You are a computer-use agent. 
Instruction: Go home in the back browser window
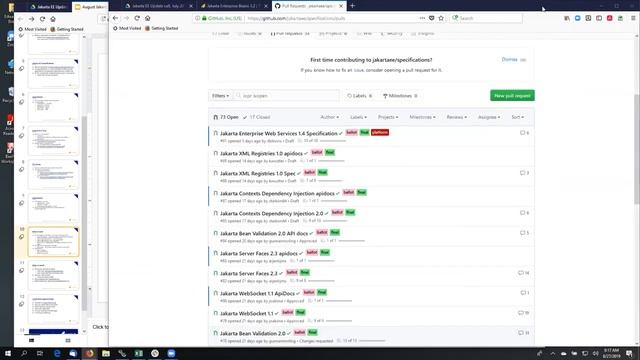tap(53, 19)
